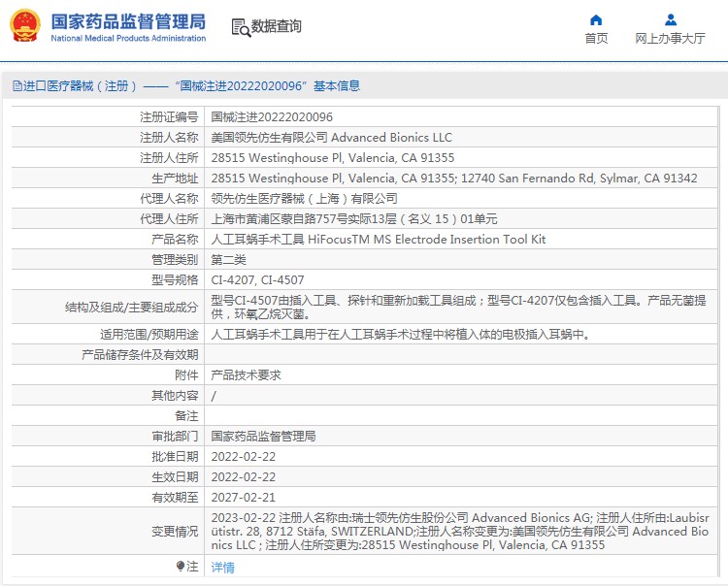The image size is (728, 586).
Task: Click the 结构及组成 description text
Action: tap(459, 308)
